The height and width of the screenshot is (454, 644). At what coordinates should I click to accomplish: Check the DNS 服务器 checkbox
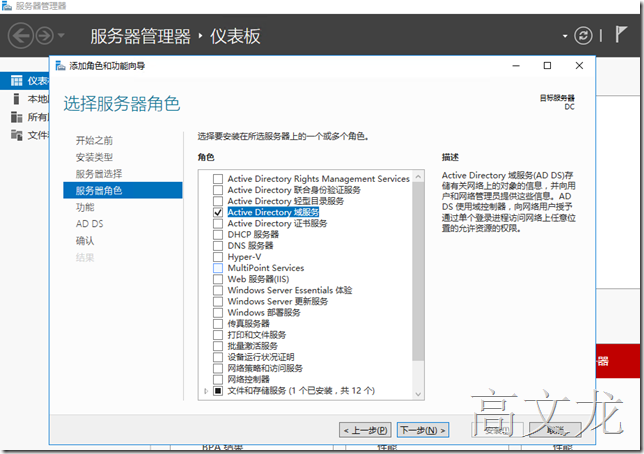(218, 246)
